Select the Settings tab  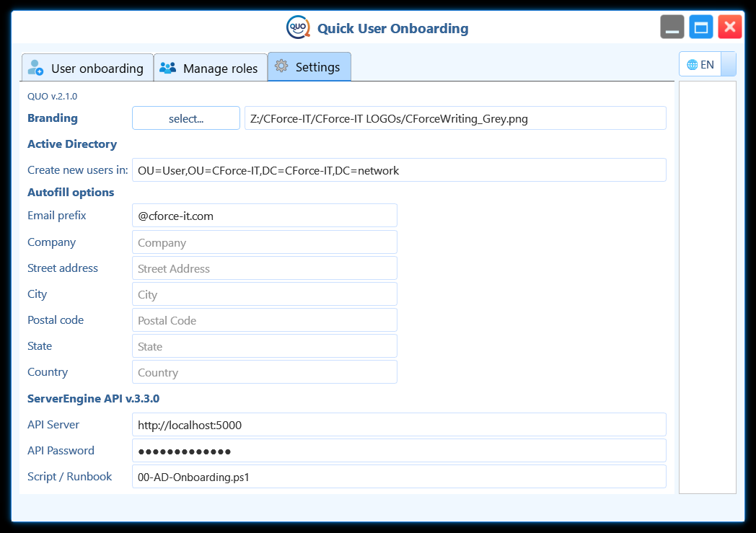click(x=309, y=66)
